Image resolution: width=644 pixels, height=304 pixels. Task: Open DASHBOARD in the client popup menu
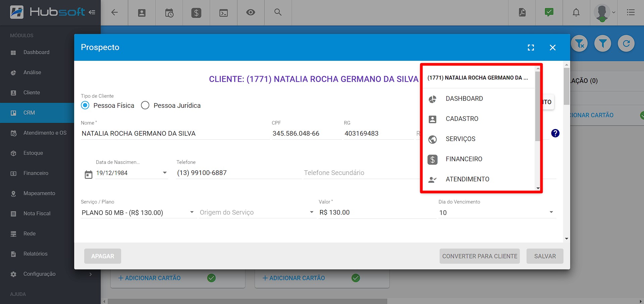tap(479, 99)
